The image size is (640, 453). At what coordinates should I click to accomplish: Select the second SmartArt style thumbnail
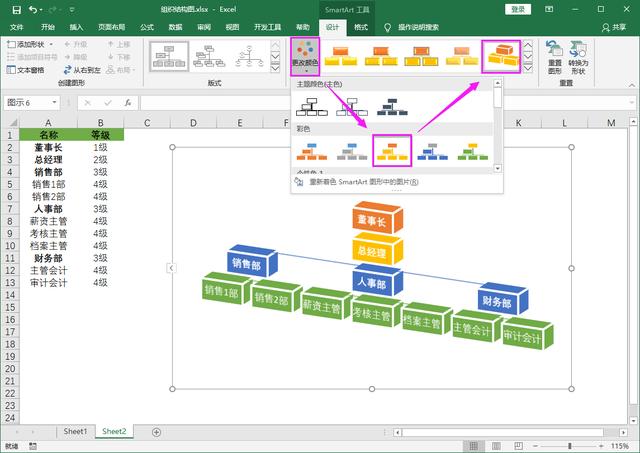[381, 56]
